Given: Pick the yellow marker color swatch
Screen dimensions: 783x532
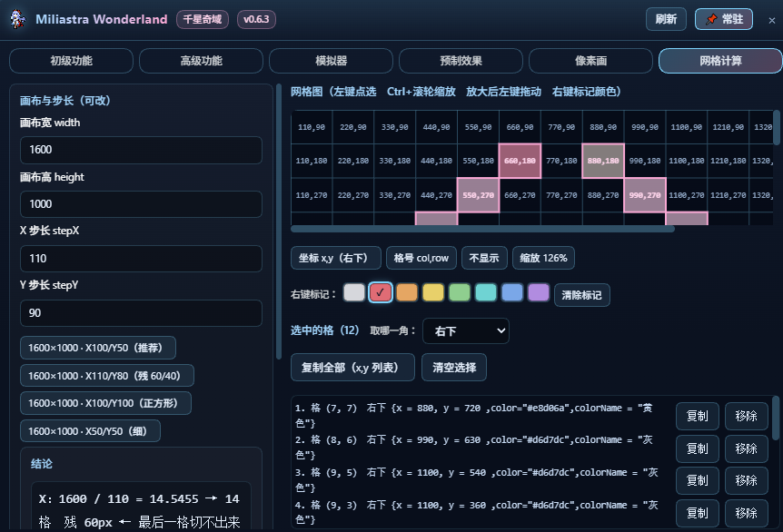Looking at the screenshot, I should click(433, 292).
